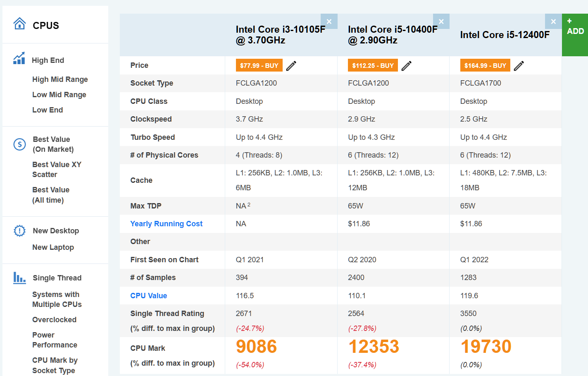The height and width of the screenshot is (376, 588).
Task: Remove Intel Core i5-12400F column
Action: [553, 22]
